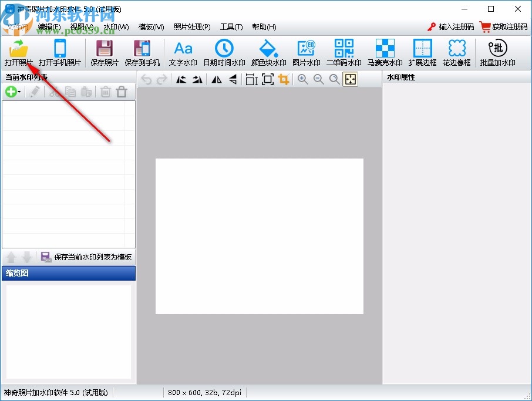Click the redo arrow
This screenshot has width=532, height=401.
(x=162, y=79)
